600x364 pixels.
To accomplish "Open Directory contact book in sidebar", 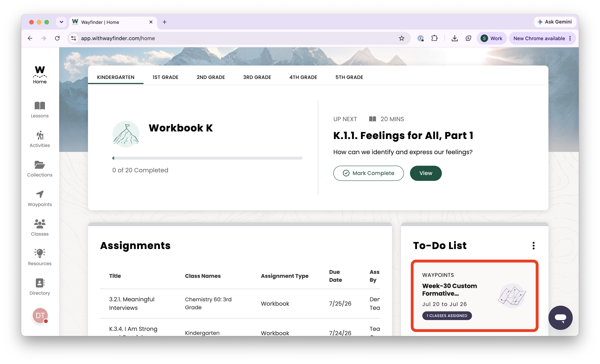I will coord(40,287).
